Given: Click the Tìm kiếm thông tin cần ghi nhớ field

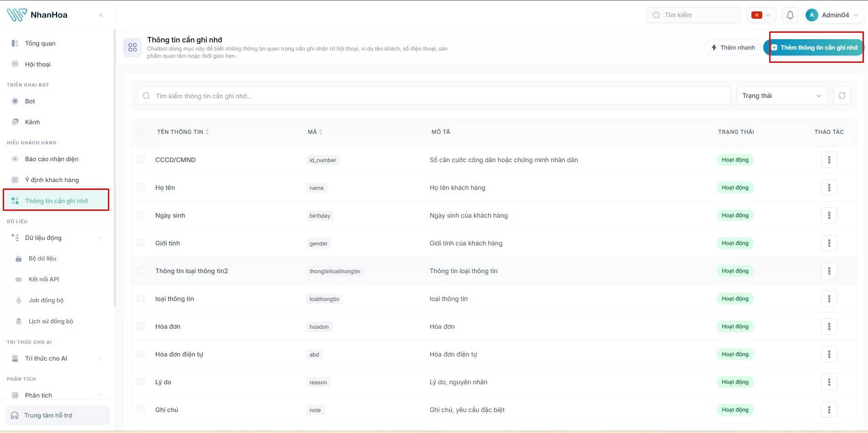Looking at the screenshot, I should [434, 96].
